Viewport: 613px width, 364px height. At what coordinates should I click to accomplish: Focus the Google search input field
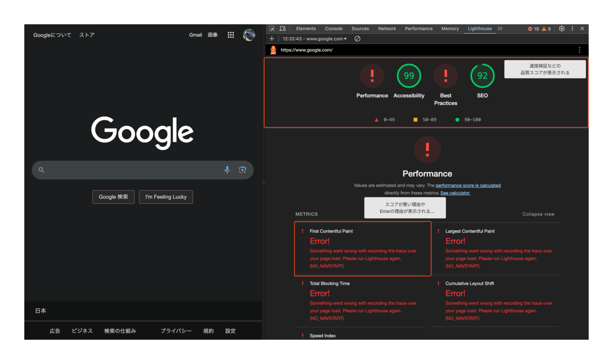point(143,170)
